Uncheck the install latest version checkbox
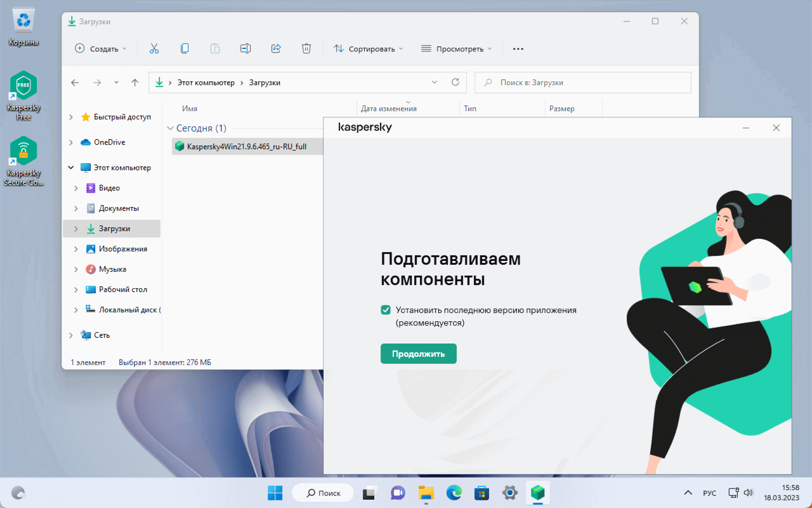Viewport: 812px width, 508px height. click(386, 310)
